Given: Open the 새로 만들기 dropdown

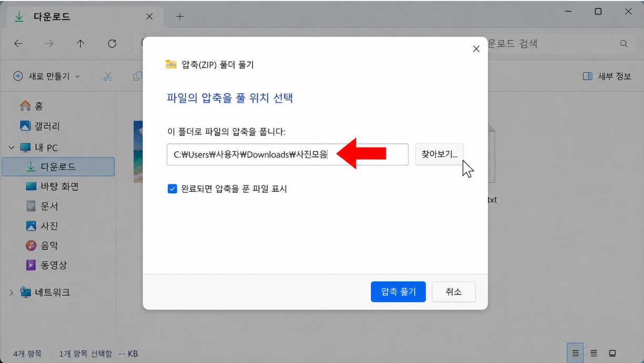Looking at the screenshot, I should pyautogui.click(x=46, y=76).
